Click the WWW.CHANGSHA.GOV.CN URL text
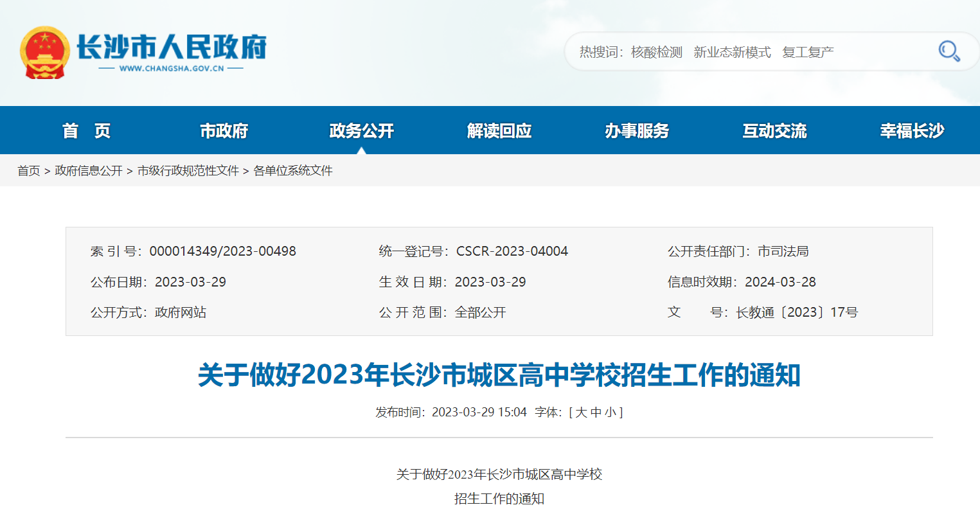This screenshot has width=980, height=514. [x=172, y=69]
